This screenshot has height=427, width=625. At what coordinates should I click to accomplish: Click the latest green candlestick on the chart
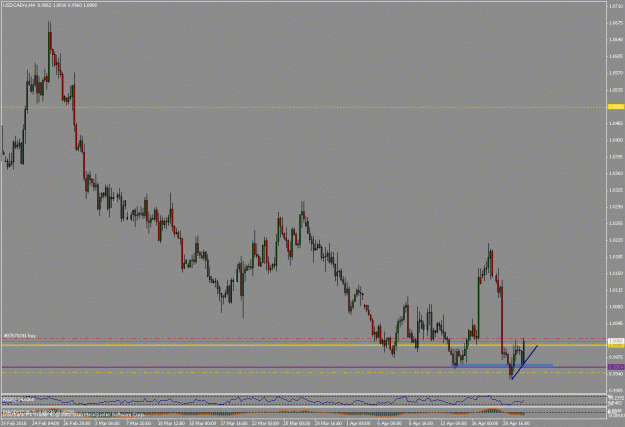(523, 352)
